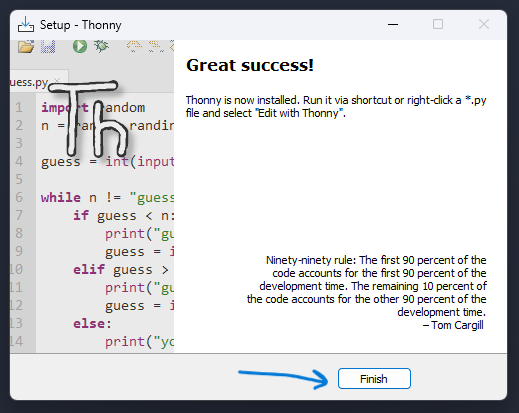519x413 pixels.
Task: Close the Setup - Thonny window
Action: [484, 24]
